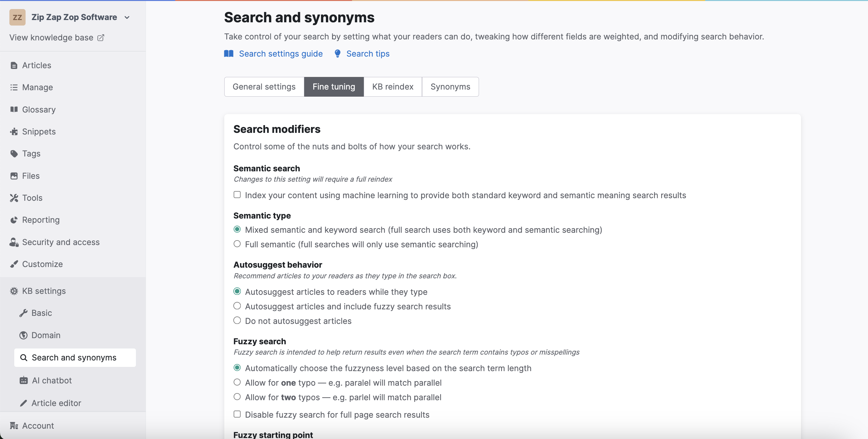Screen dimensions: 868x439
Task: Open the Files image icon
Action: [x=14, y=176]
